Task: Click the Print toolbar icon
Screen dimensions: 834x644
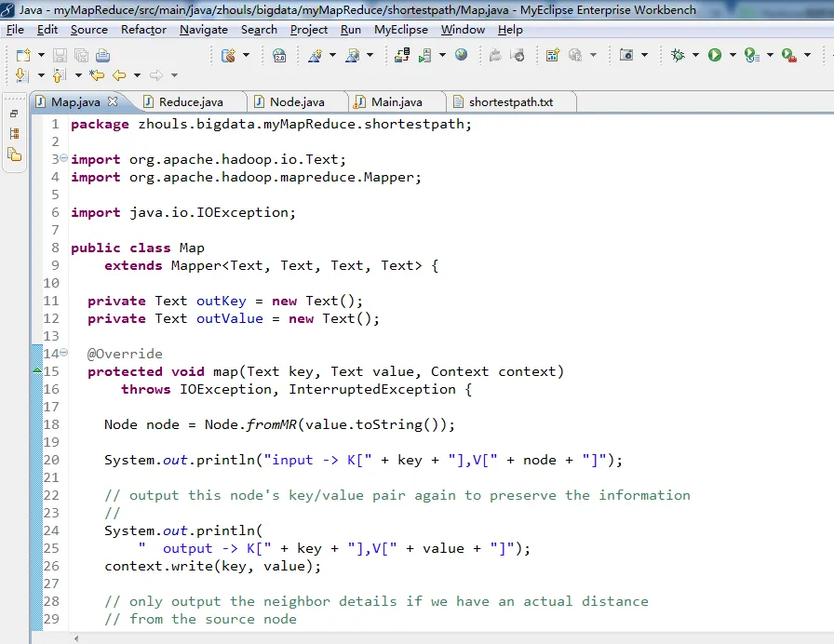Action: coord(102,55)
